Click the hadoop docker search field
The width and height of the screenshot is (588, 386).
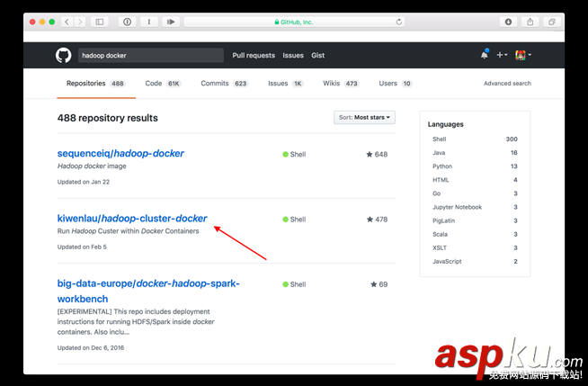151,55
